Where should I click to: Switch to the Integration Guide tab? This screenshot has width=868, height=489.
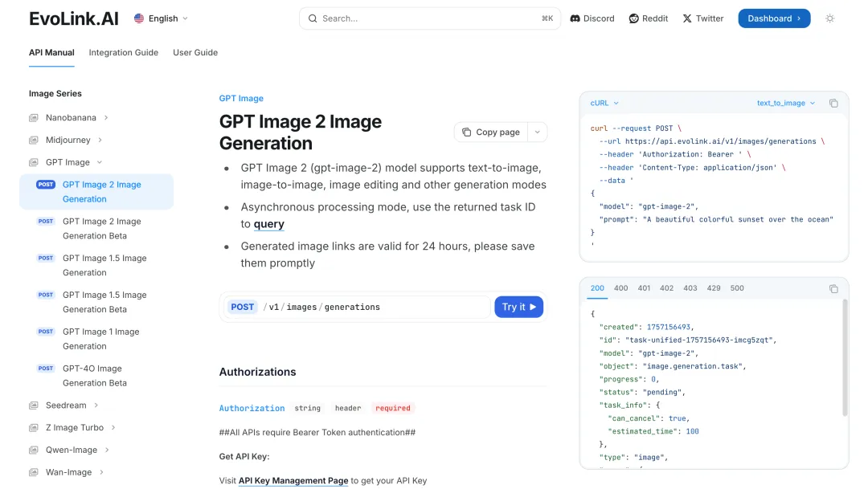point(124,52)
